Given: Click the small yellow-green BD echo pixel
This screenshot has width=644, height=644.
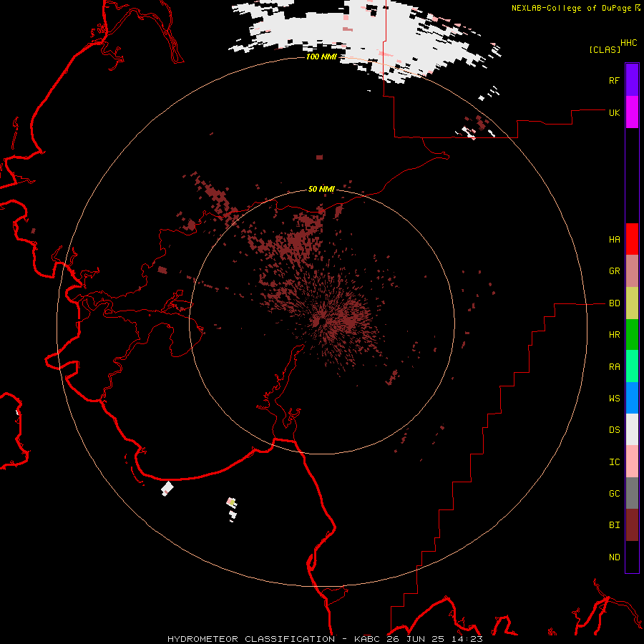Looking at the screenshot, I should click(x=232, y=502).
